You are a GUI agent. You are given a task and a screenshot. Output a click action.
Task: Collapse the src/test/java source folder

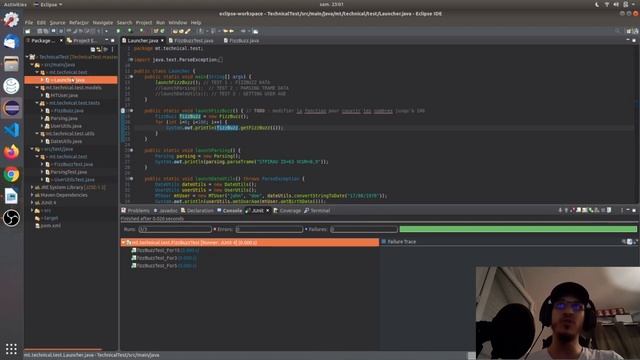pyautogui.click(x=32, y=149)
